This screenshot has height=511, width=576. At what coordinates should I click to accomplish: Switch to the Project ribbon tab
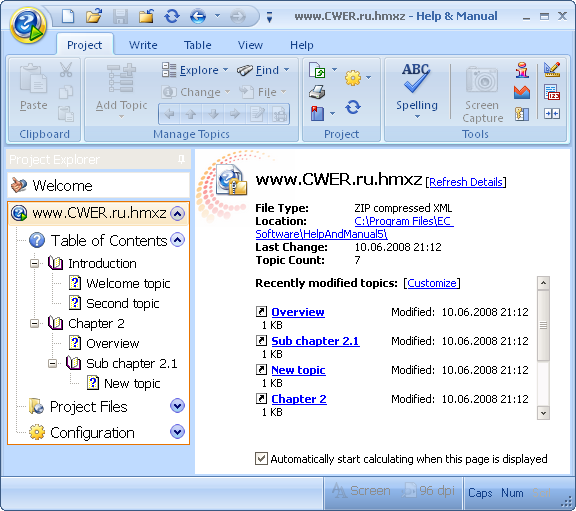tap(84, 45)
